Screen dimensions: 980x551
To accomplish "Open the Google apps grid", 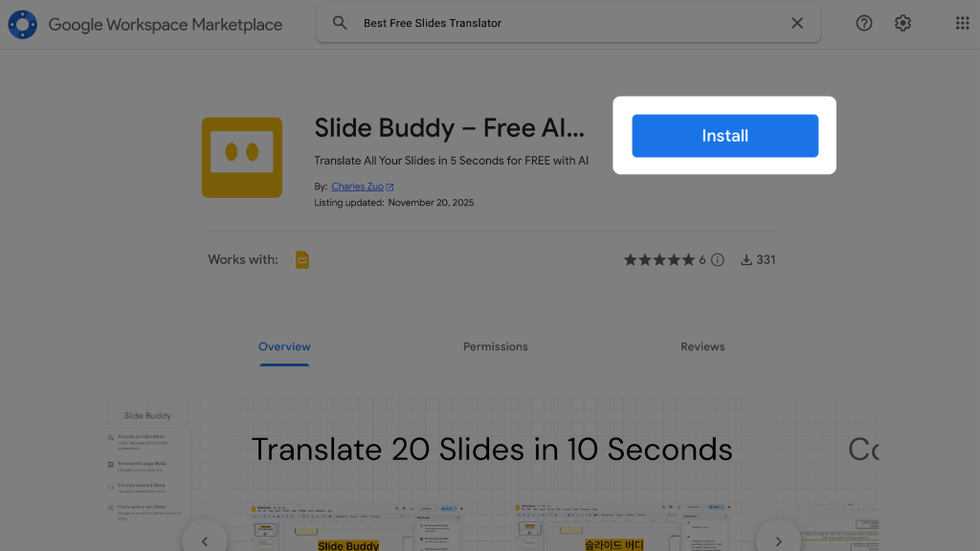I will tap(962, 23).
